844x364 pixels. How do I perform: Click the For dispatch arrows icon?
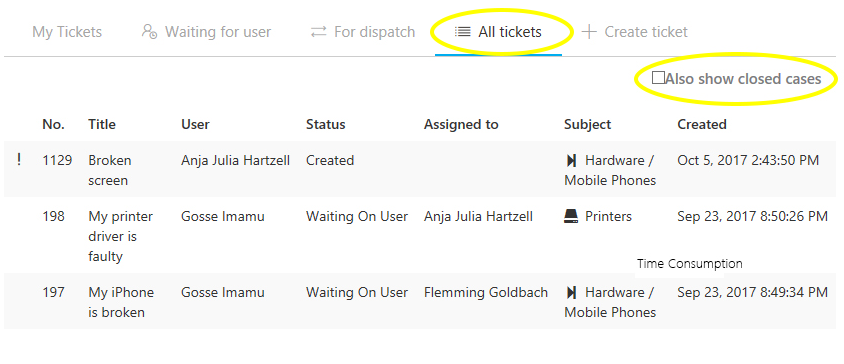[x=319, y=32]
